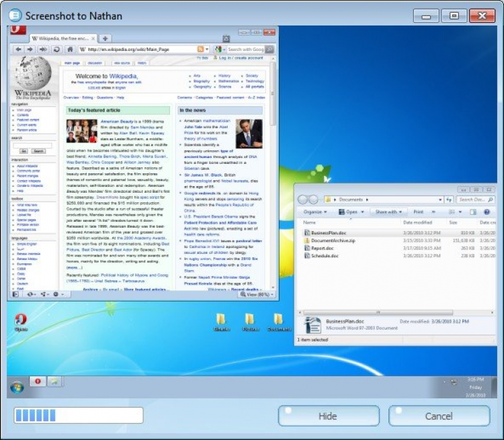The image size is (504, 440).
Task: Click the Explorer refresh button
Action: tap(449, 200)
